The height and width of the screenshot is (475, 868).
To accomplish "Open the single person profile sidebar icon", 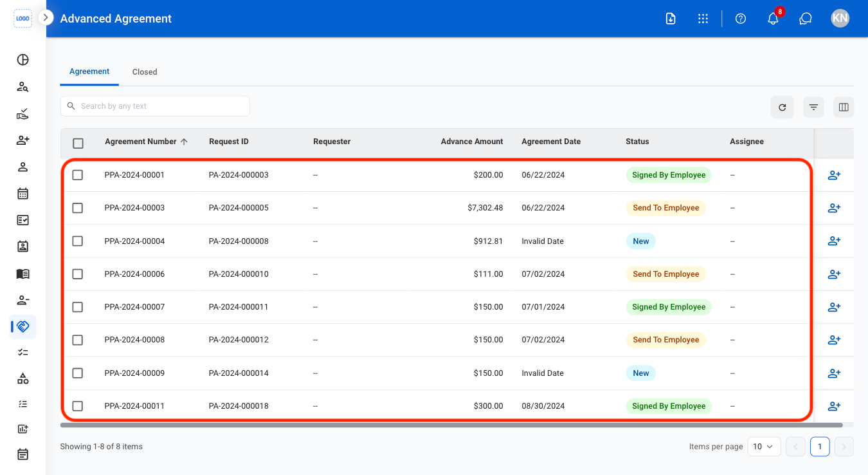I will tap(23, 167).
